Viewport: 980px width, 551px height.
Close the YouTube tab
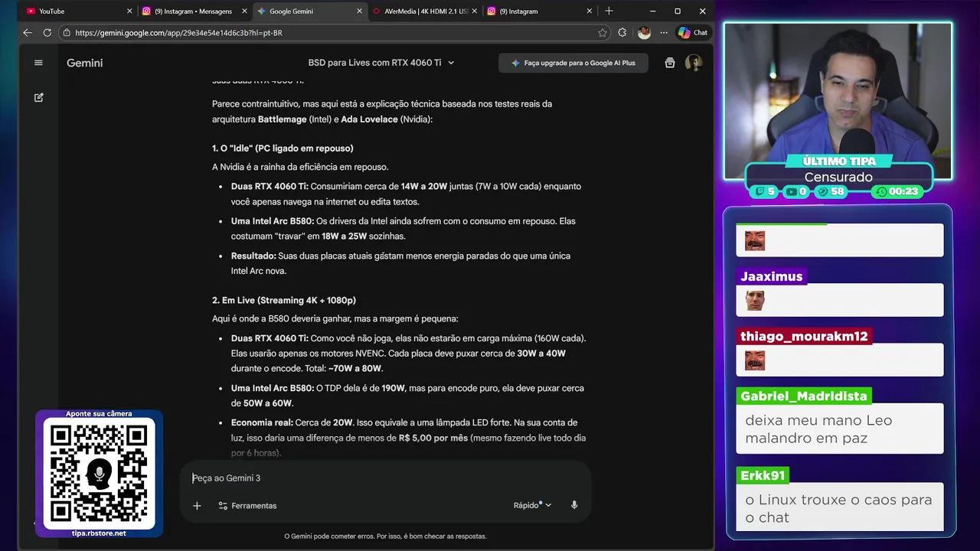pyautogui.click(x=129, y=11)
